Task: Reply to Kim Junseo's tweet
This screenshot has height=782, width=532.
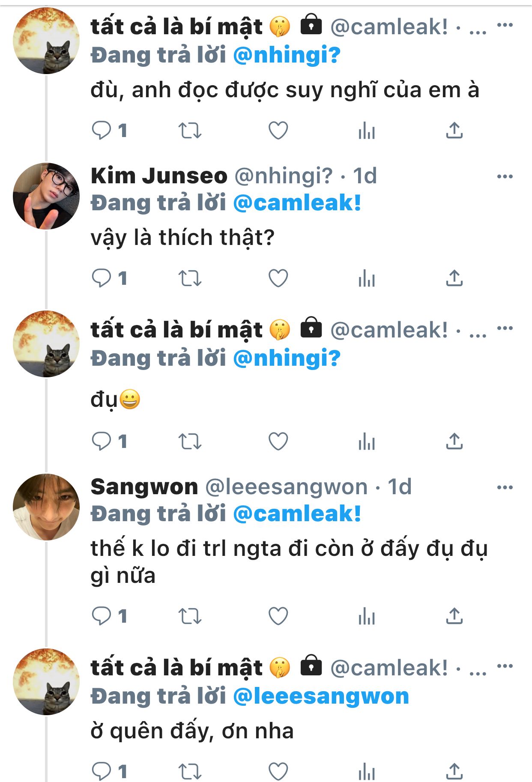Action: click(102, 278)
